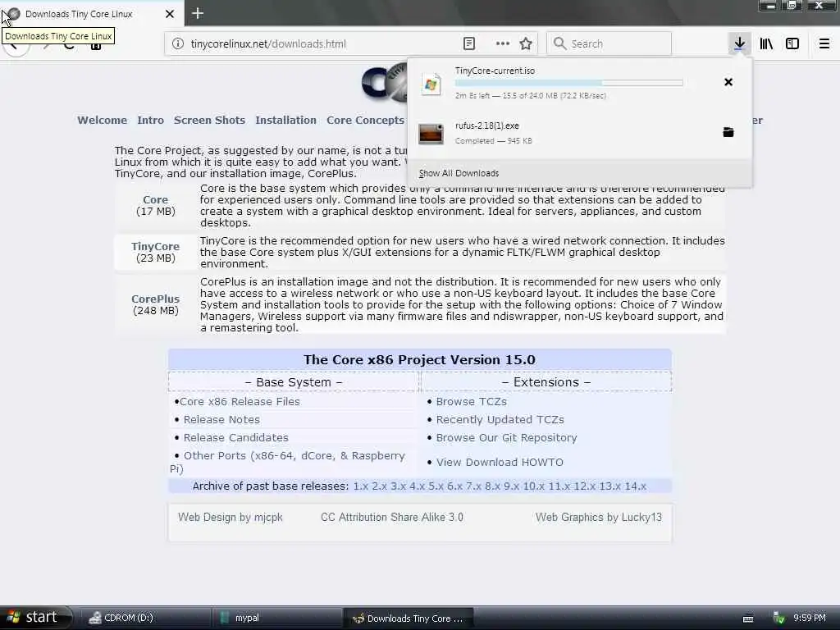Open the Release Candidates link
This screenshot has width=840, height=630.
(x=235, y=438)
